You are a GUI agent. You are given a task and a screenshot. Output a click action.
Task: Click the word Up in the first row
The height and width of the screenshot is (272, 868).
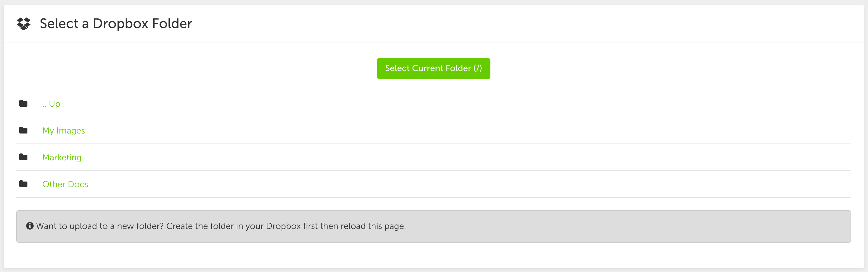click(55, 104)
